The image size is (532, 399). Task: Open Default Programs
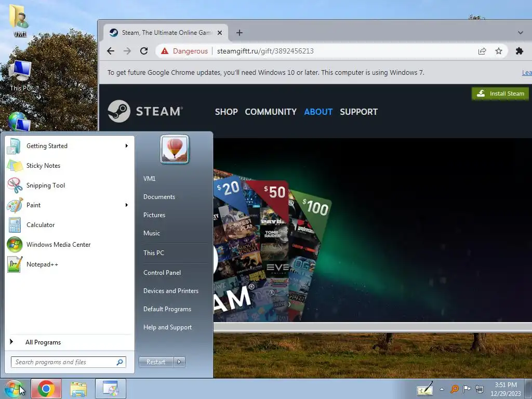click(x=167, y=309)
